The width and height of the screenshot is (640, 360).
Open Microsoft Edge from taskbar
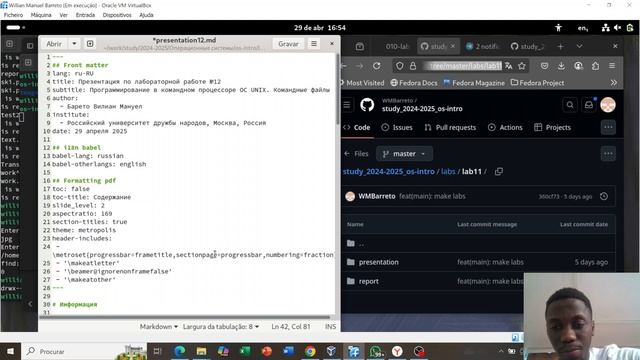(179, 351)
